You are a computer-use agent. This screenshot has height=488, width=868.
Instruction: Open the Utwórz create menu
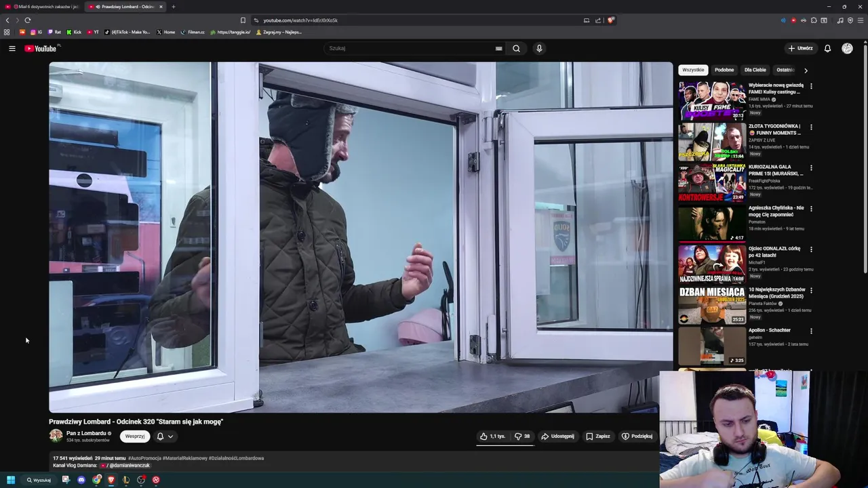[x=800, y=48]
